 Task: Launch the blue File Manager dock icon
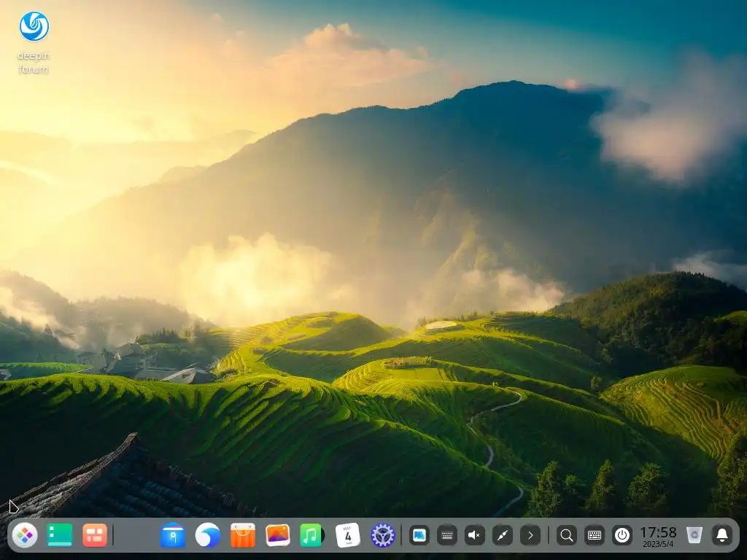pyautogui.click(x=173, y=535)
